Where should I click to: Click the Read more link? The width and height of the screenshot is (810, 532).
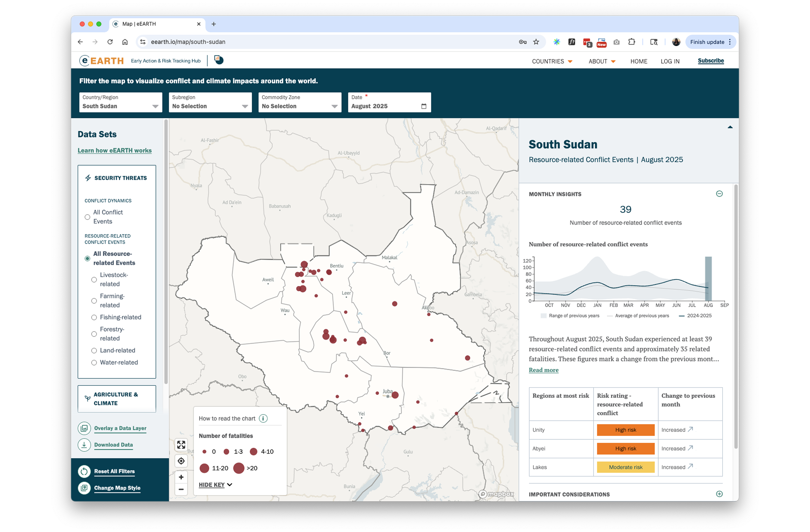[543, 370]
